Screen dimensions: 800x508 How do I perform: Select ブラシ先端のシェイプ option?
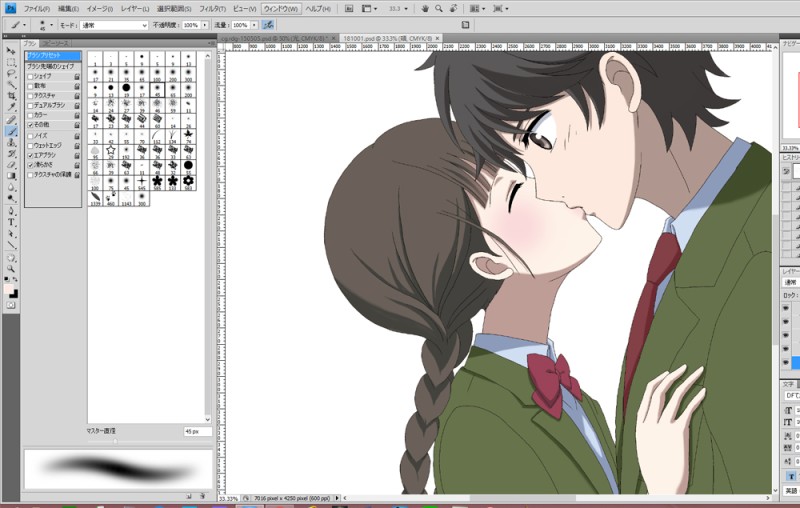[x=53, y=66]
